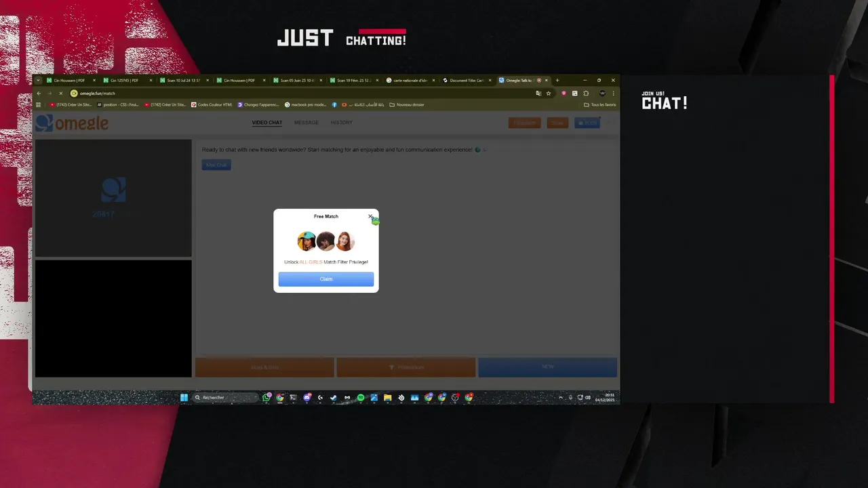Open Discord from the taskbar
This screenshot has height=488, width=868.
(x=307, y=397)
